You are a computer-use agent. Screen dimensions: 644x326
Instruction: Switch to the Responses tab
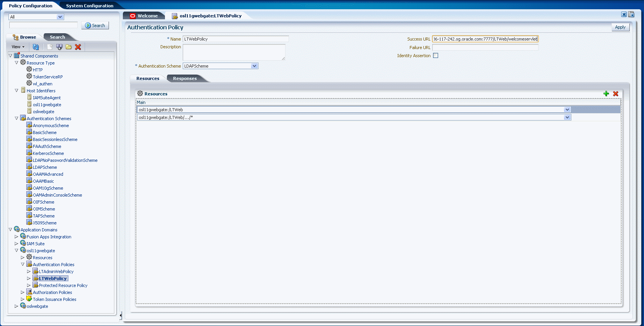click(x=185, y=78)
